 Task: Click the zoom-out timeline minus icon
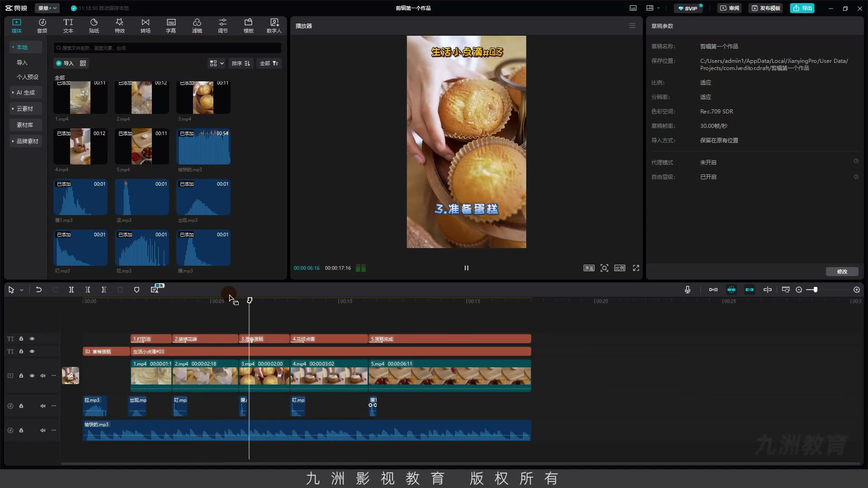click(x=799, y=290)
